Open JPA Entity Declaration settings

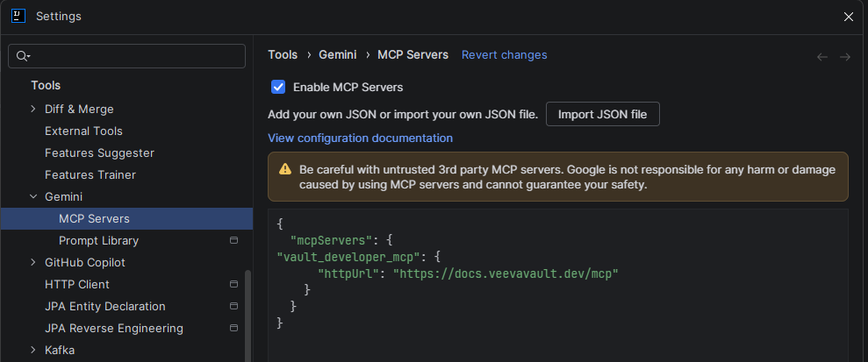(x=105, y=306)
